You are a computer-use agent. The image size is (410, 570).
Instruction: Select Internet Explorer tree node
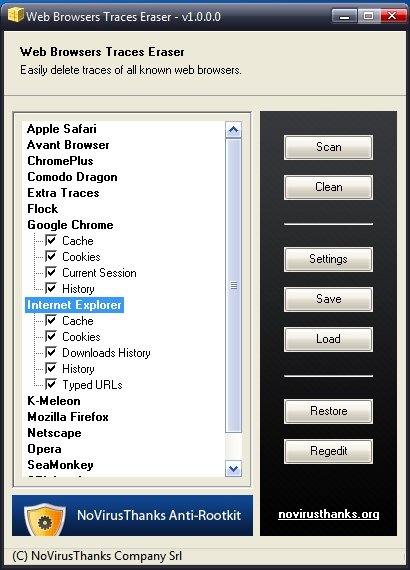point(75,305)
